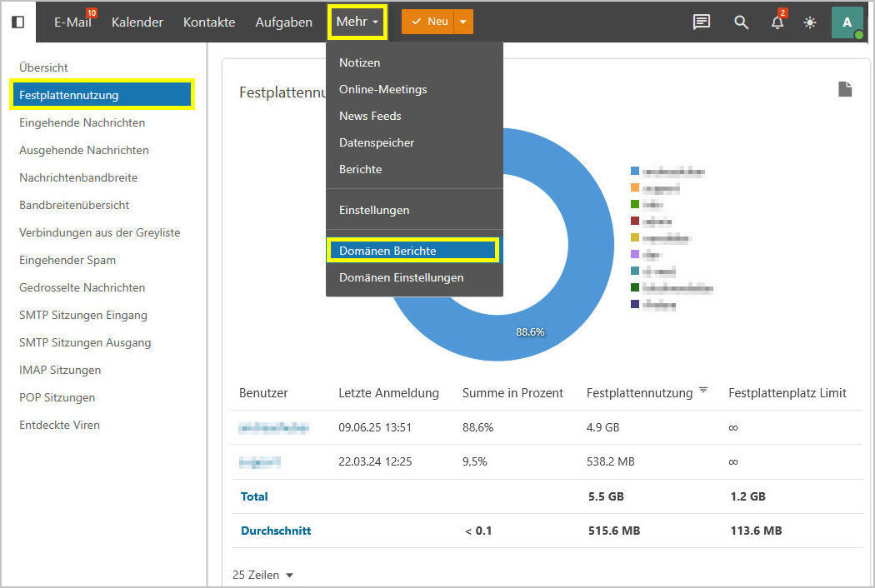Open the E-Mail tab

pyautogui.click(x=72, y=22)
